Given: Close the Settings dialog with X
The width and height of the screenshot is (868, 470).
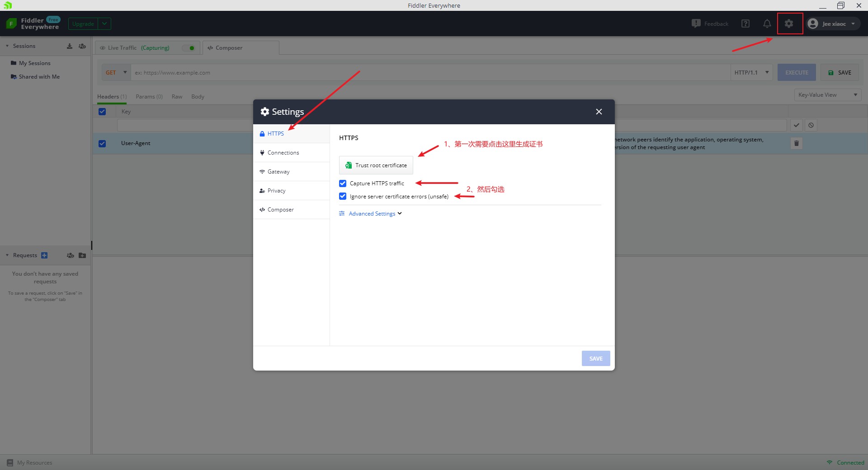Looking at the screenshot, I should click(x=599, y=112).
